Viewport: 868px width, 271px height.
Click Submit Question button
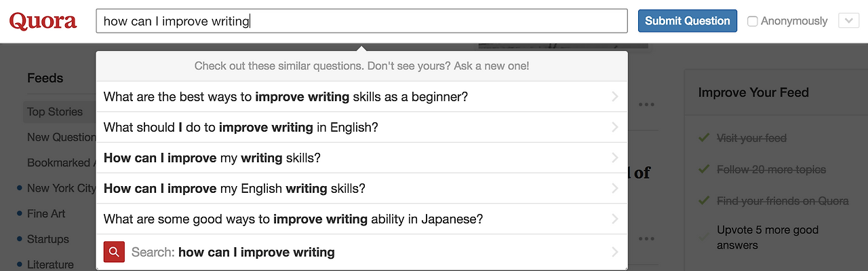[687, 21]
